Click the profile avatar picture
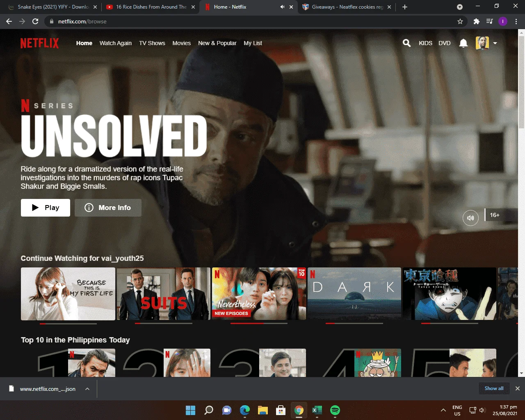Image resolution: width=525 pixels, height=420 pixels. pos(482,43)
